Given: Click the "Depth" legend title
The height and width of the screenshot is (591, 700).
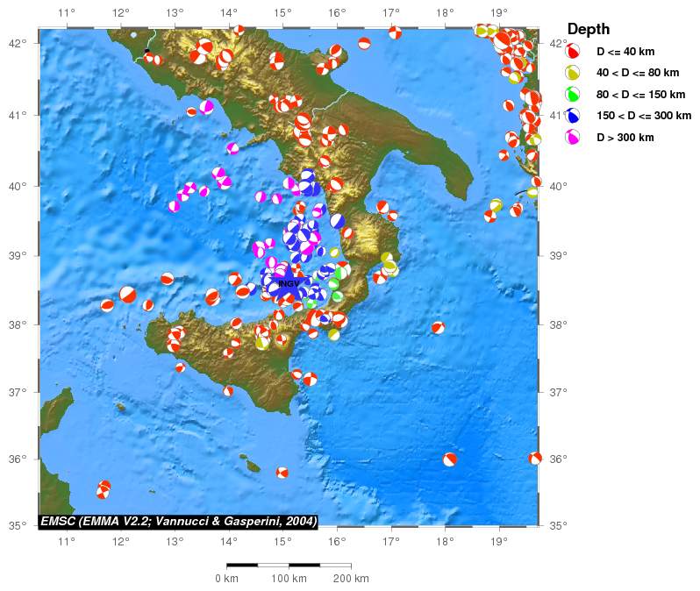Looking at the screenshot, I should [x=588, y=29].
